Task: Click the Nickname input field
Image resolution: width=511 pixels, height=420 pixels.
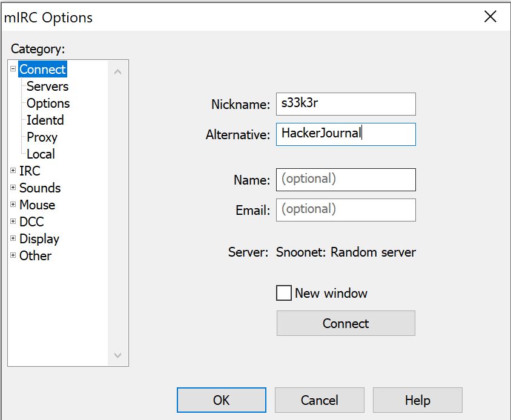Action: pos(346,103)
